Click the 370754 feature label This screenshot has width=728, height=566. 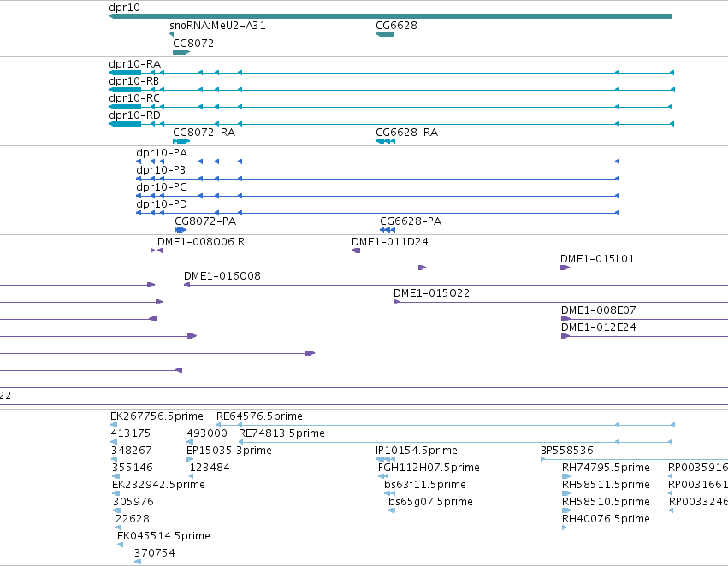click(x=155, y=553)
